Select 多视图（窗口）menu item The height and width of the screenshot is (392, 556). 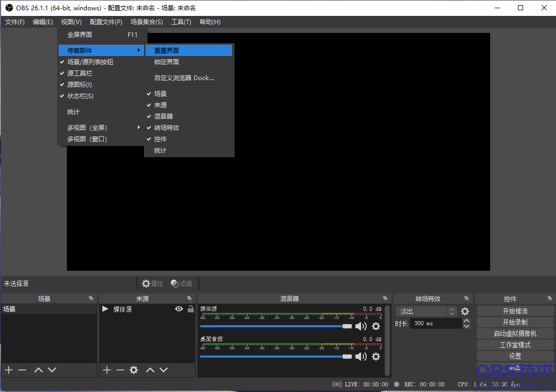point(101,139)
